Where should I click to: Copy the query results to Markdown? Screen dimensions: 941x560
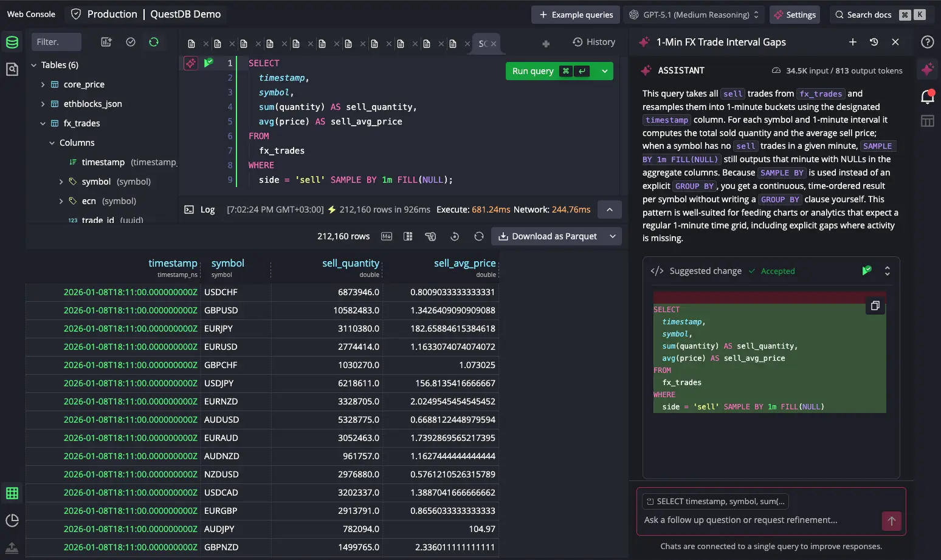pos(386,236)
